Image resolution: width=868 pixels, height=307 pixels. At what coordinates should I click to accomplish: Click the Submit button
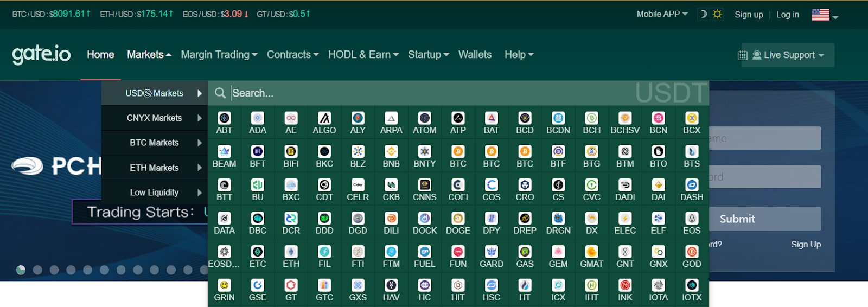point(765,219)
